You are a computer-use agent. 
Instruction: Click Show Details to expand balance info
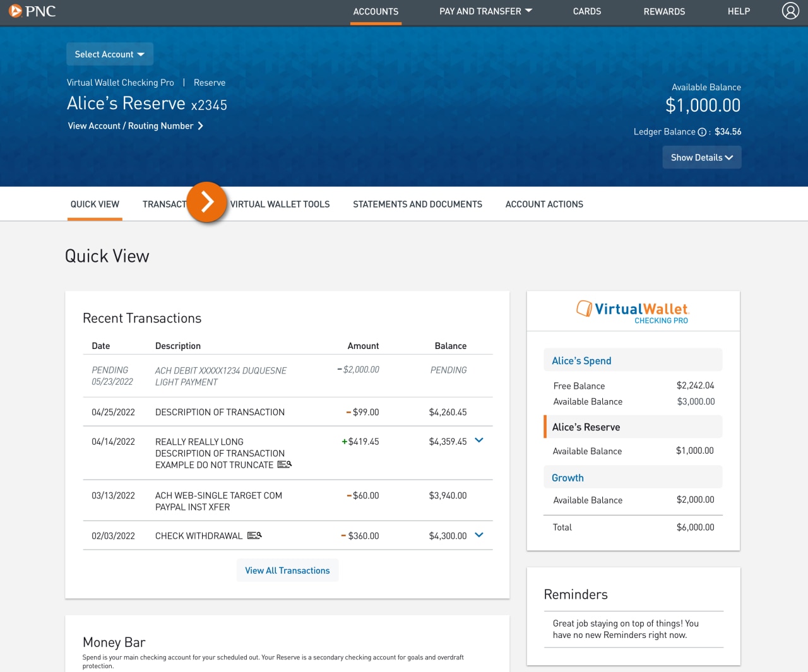[x=701, y=157]
